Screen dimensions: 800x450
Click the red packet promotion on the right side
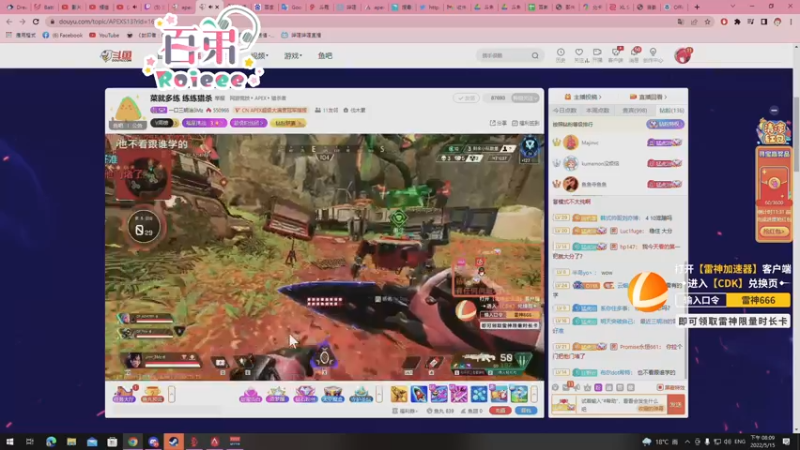click(773, 193)
